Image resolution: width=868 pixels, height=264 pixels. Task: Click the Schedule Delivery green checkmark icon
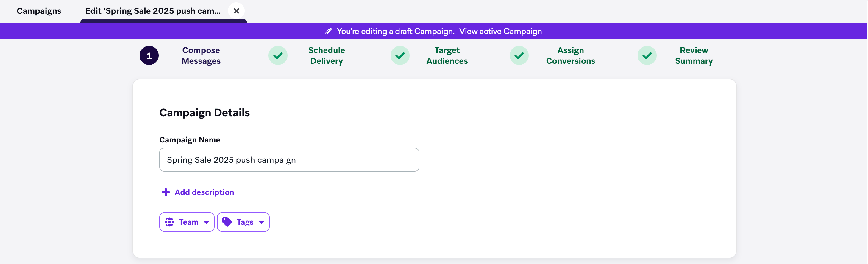coord(278,56)
